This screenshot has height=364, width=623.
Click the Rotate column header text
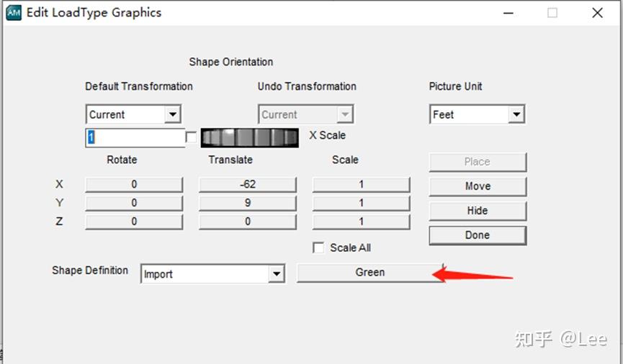click(x=122, y=160)
